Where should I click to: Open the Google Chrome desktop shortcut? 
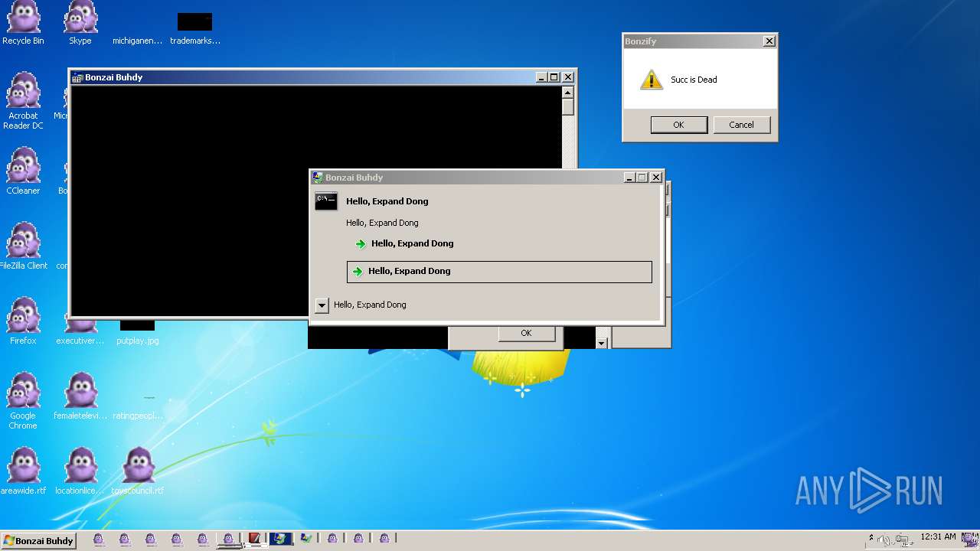[23, 400]
